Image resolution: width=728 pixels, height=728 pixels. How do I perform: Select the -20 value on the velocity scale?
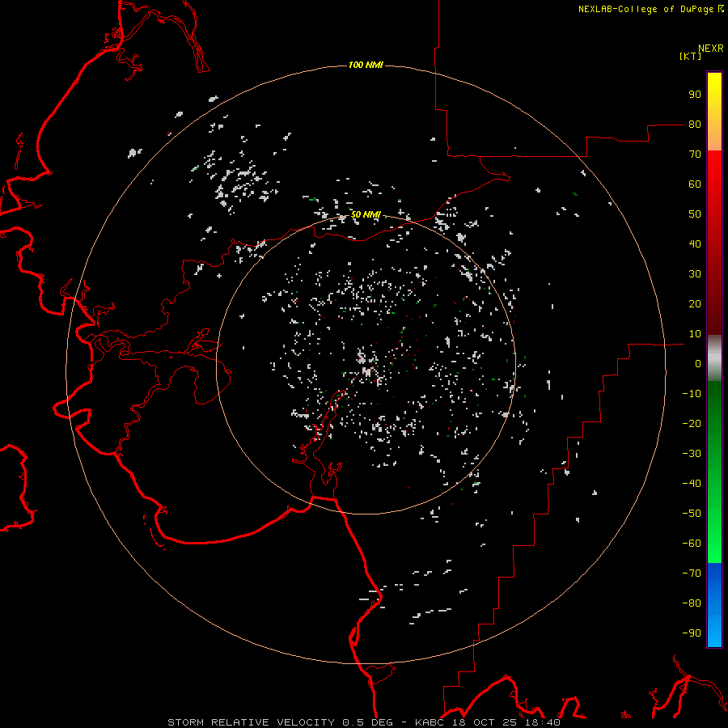click(x=692, y=424)
